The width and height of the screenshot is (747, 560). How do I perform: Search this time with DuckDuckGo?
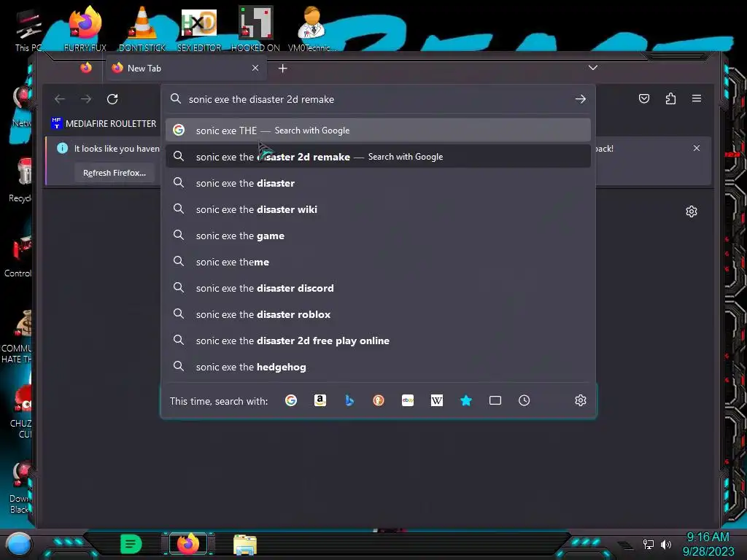[379, 400]
